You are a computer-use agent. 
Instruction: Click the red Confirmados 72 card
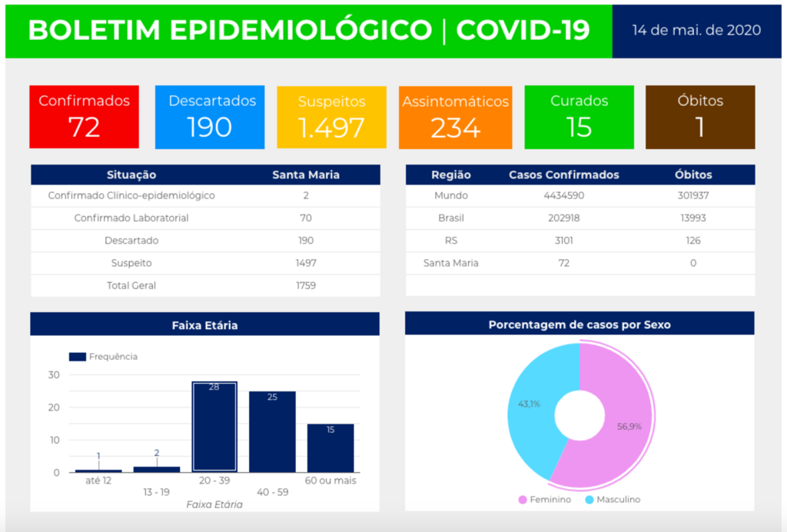coord(84,117)
